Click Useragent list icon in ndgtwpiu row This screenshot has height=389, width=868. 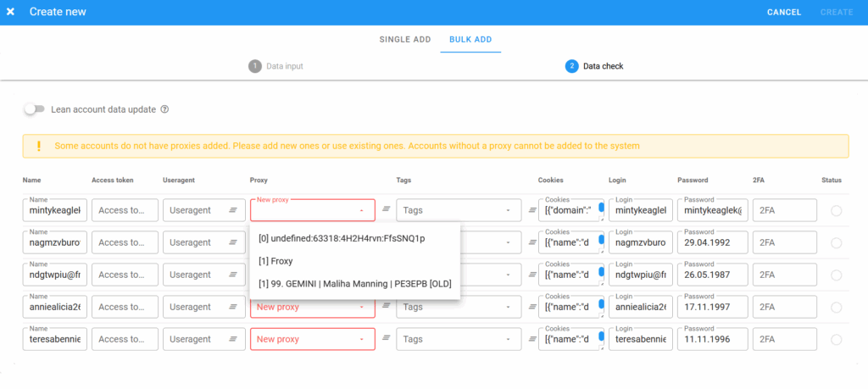coord(234,275)
